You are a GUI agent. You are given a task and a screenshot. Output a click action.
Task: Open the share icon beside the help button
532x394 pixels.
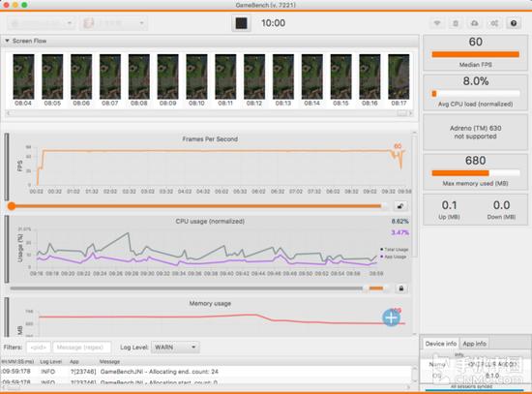tap(494, 23)
